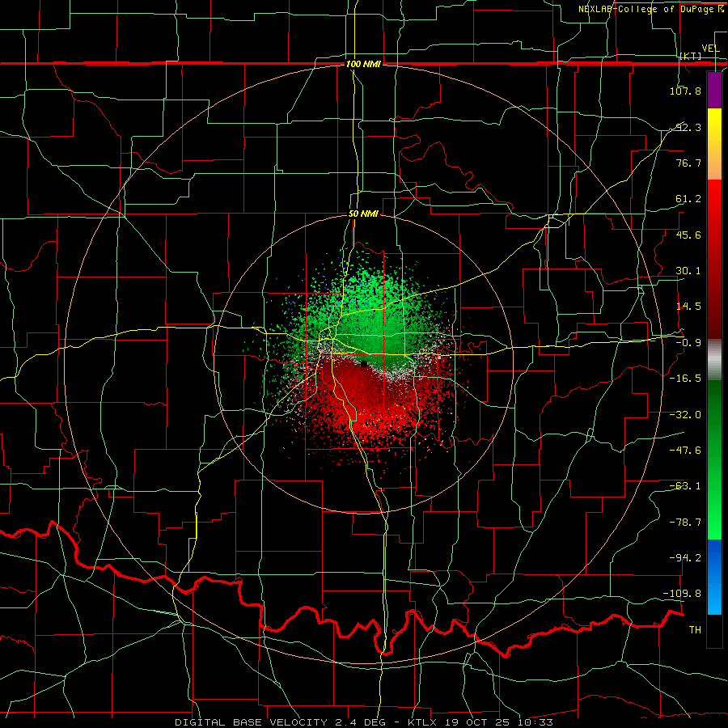The height and width of the screenshot is (728, 728).
Task: Click the 50 NMI range ring label
Action: (x=363, y=214)
